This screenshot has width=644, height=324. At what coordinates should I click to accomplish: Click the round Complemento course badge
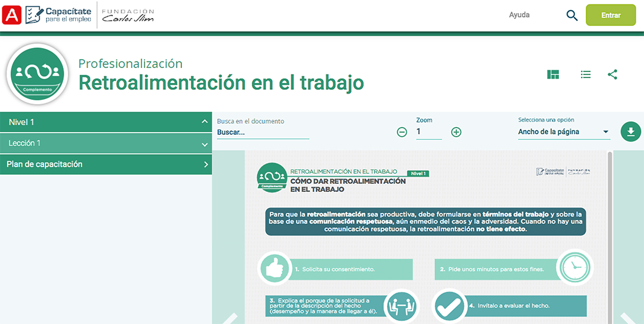coord(37,74)
